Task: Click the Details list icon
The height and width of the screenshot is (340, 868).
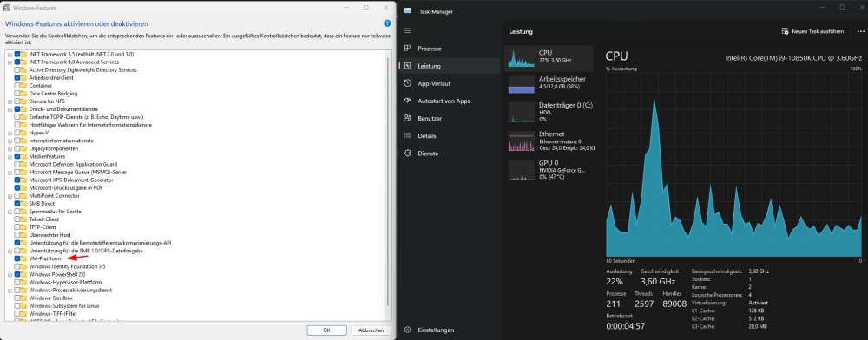Action: pos(408,136)
